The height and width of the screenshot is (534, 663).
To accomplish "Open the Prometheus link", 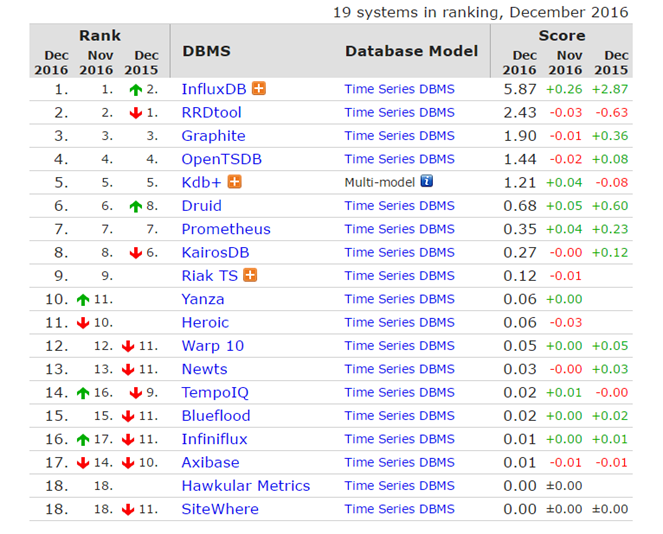I will 226,229.
